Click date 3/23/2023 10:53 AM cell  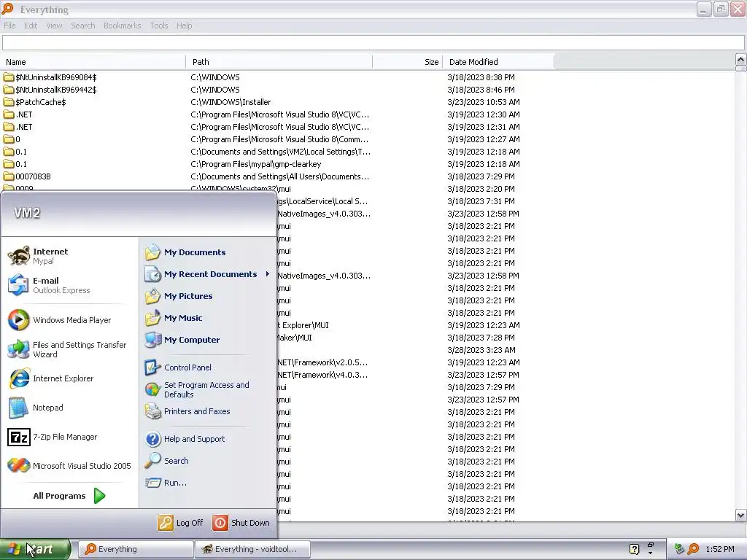point(484,102)
